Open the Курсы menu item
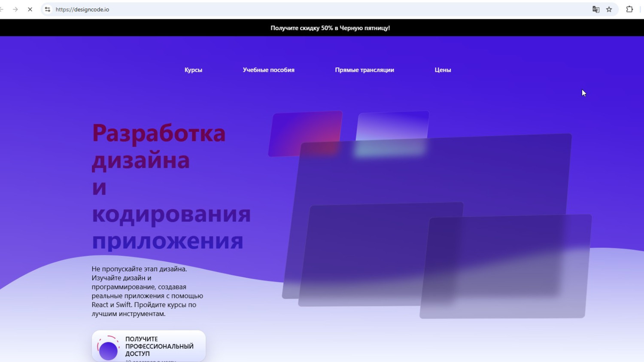The width and height of the screenshot is (644, 362). (193, 70)
